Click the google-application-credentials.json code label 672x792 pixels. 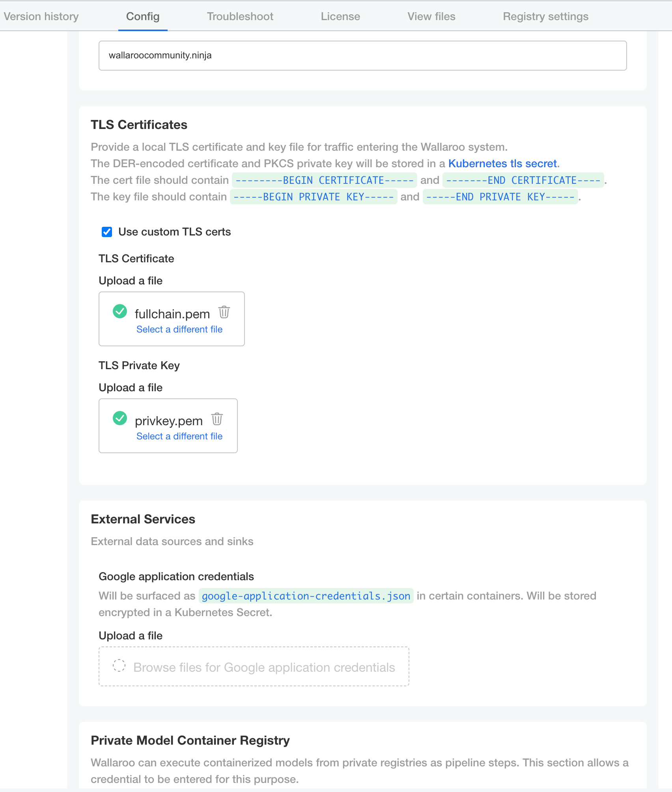click(306, 596)
